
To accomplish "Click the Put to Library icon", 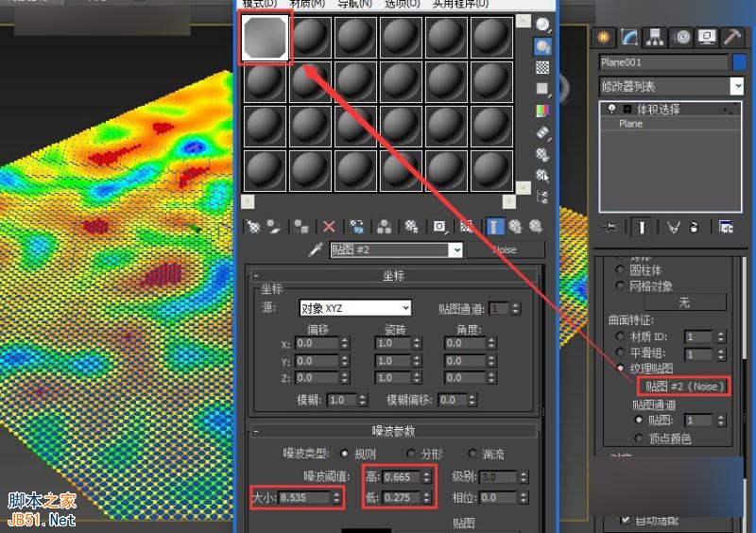I will tap(412, 226).
